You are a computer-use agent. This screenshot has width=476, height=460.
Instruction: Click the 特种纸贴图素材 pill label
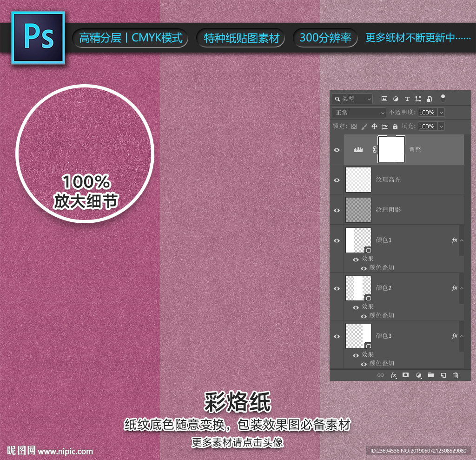tap(241, 38)
